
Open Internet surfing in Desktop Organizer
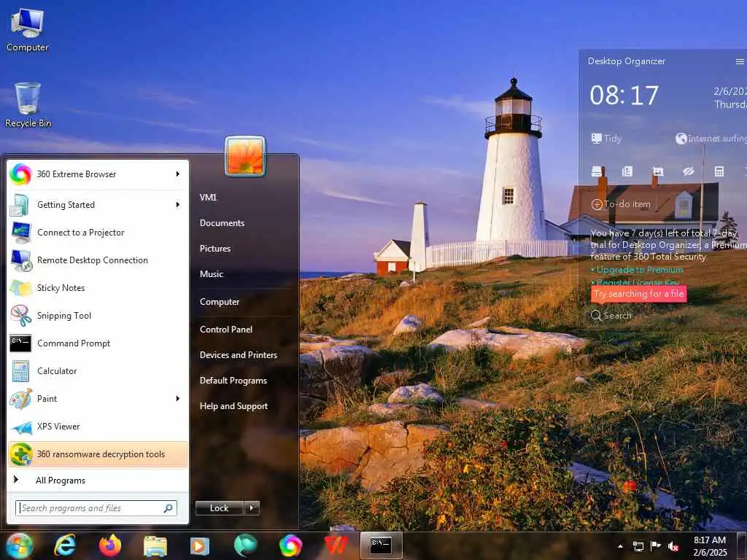[x=711, y=139]
